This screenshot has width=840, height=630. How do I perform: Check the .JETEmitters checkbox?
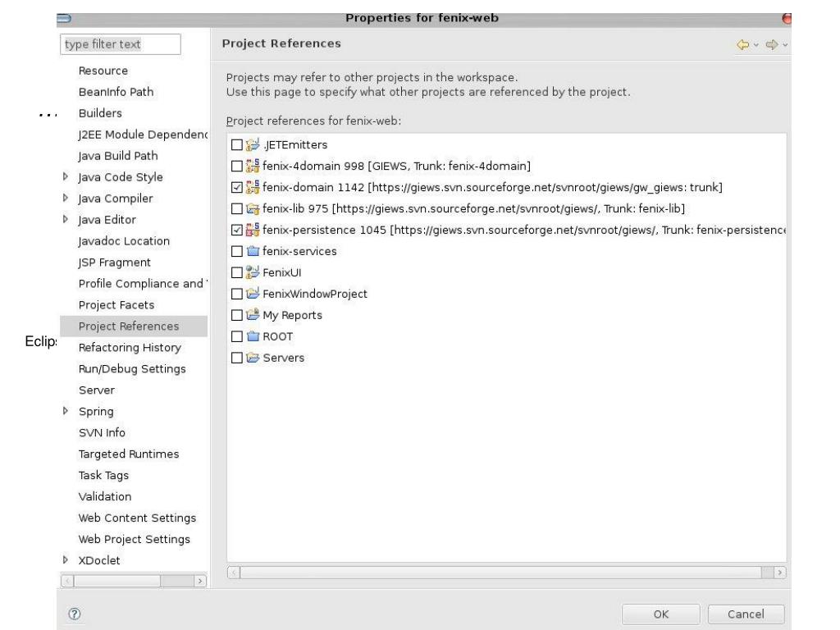[237, 144]
